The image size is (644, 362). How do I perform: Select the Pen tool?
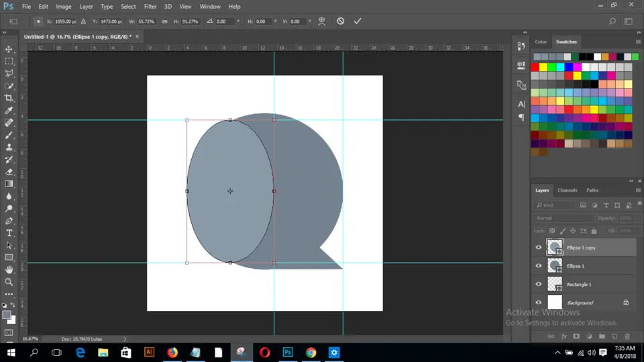pos(9,221)
